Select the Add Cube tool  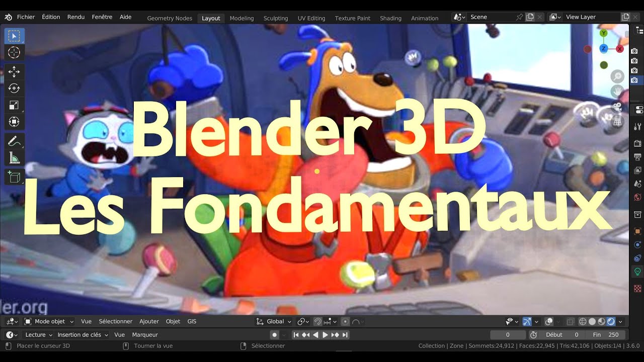tap(14, 177)
